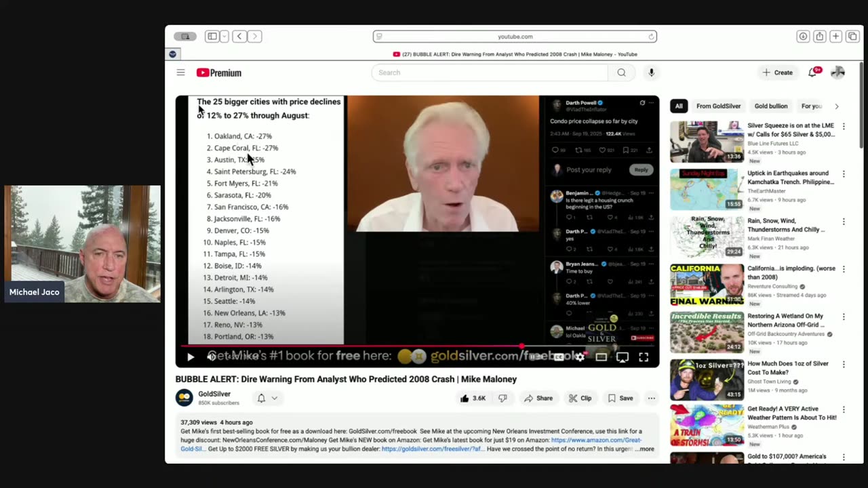868x488 pixels.
Task: Go forward in Safari
Action: tap(254, 37)
